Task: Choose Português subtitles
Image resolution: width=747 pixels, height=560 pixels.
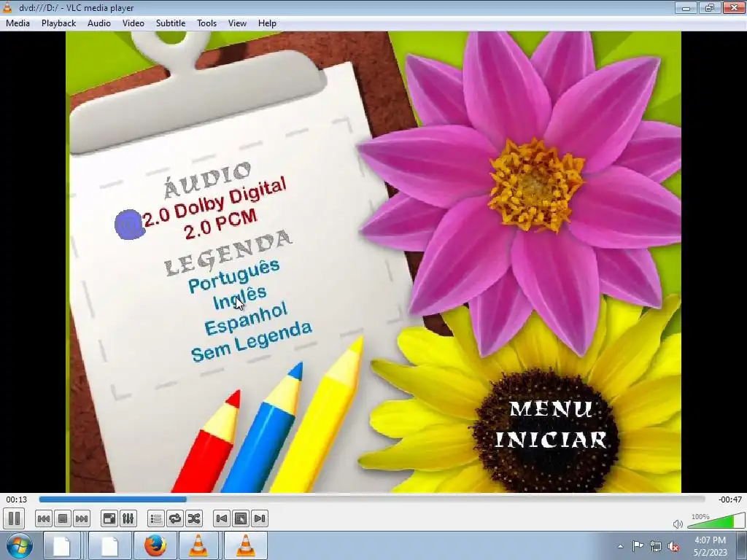Action: 234,276
